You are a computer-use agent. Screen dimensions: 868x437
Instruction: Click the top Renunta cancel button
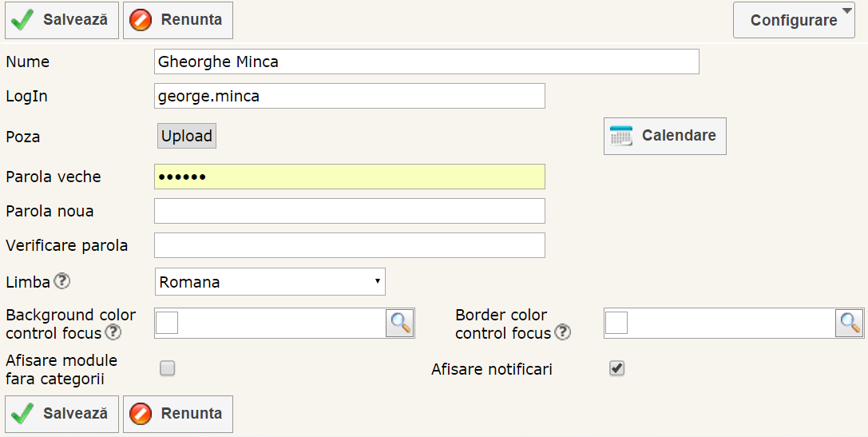click(x=178, y=20)
